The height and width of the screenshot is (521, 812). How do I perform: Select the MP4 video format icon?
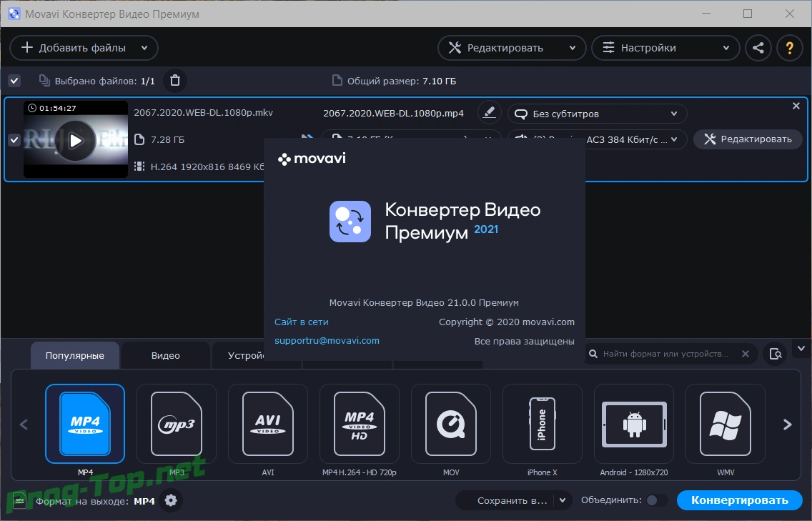pos(85,424)
